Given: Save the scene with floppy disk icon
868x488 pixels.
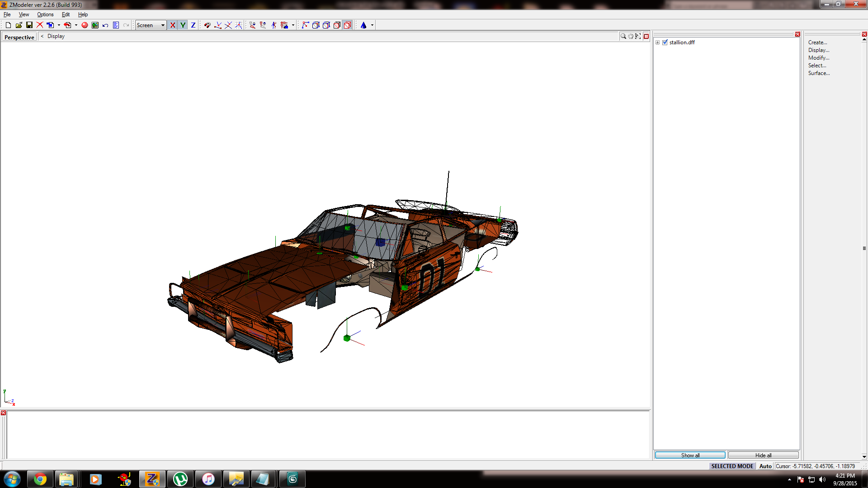Looking at the screenshot, I should coord(29,25).
